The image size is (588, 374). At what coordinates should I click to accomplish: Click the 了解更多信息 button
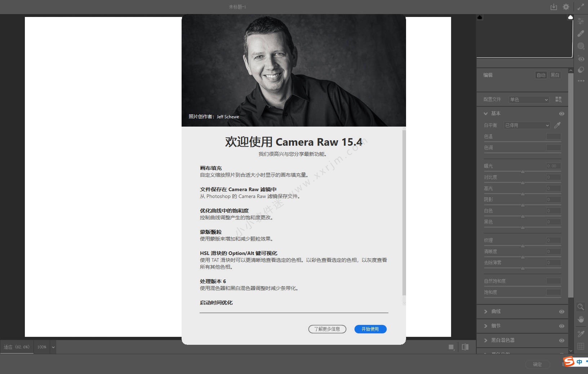tap(327, 329)
